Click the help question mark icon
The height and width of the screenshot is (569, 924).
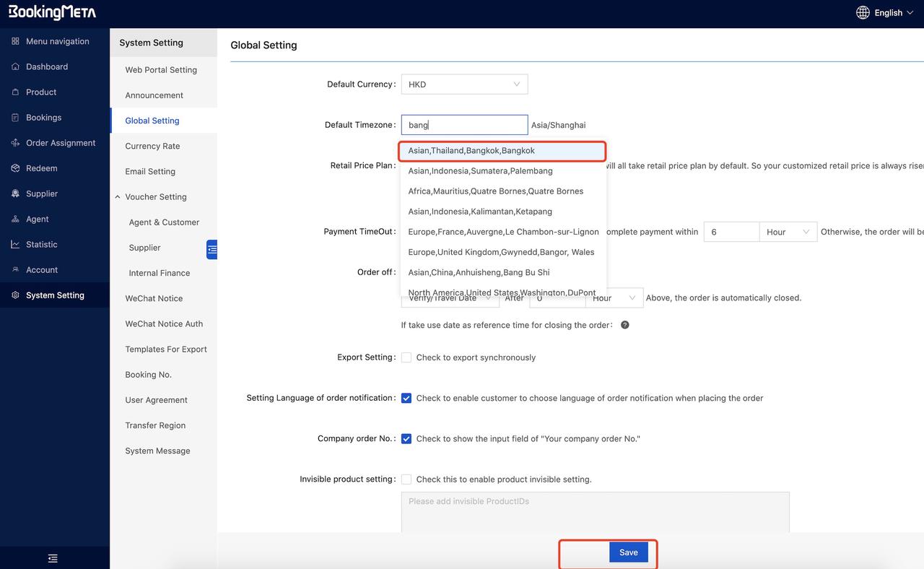625,325
